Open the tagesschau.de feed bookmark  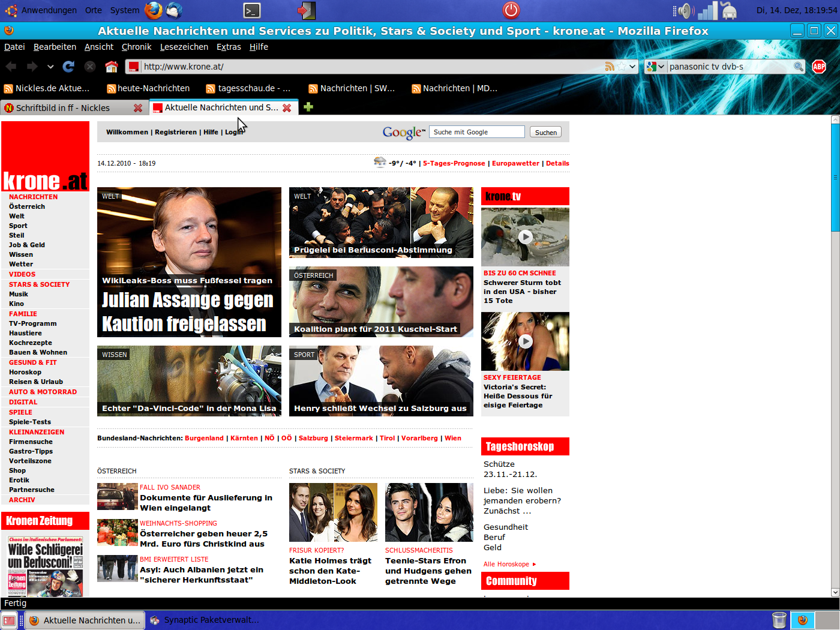coord(248,88)
